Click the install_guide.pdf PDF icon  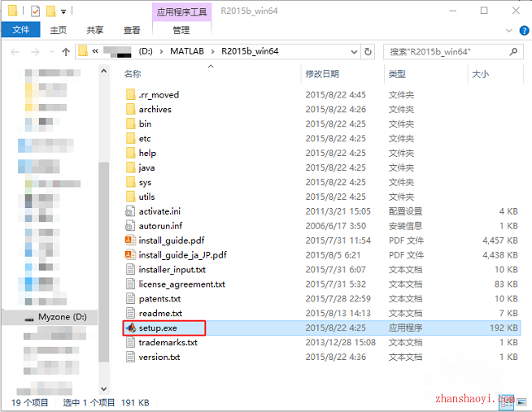point(130,241)
